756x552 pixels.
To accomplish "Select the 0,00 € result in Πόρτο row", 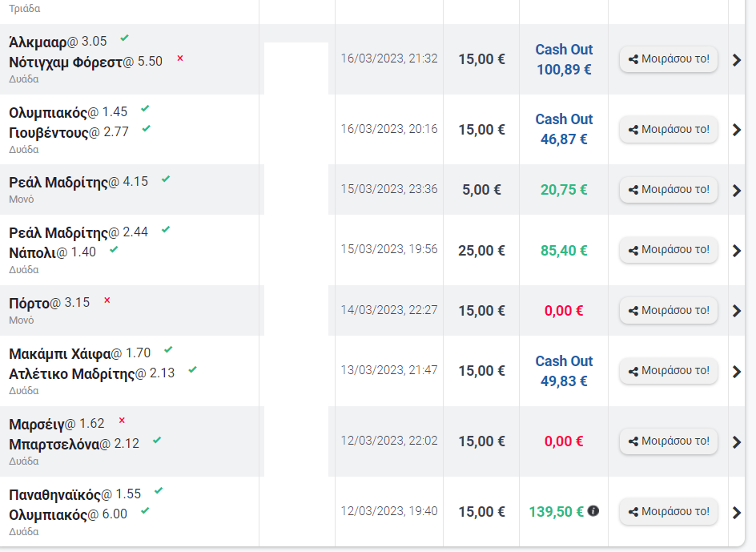I will (564, 311).
